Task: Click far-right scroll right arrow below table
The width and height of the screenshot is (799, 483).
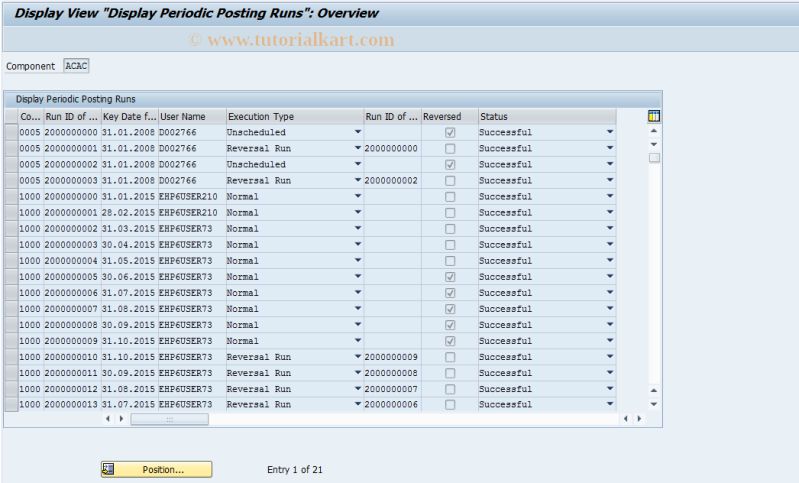Action: pyautogui.click(x=640, y=419)
